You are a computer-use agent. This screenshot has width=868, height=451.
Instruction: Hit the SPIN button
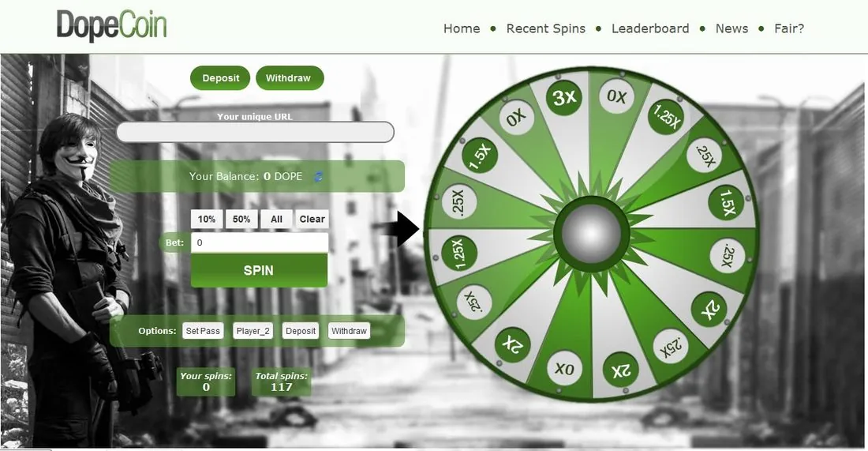(x=259, y=270)
